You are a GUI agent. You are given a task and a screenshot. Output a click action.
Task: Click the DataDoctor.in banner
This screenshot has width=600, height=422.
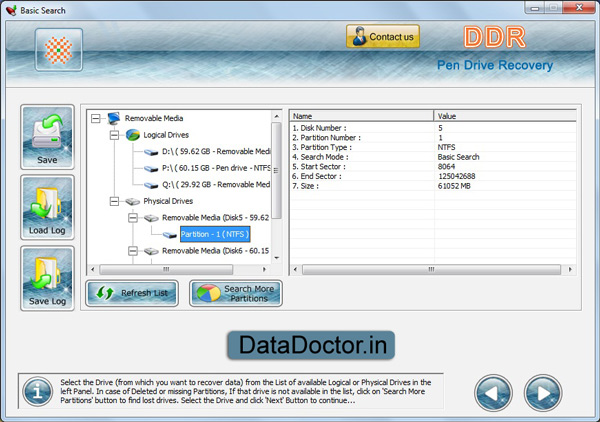pyautogui.click(x=311, y=345)
